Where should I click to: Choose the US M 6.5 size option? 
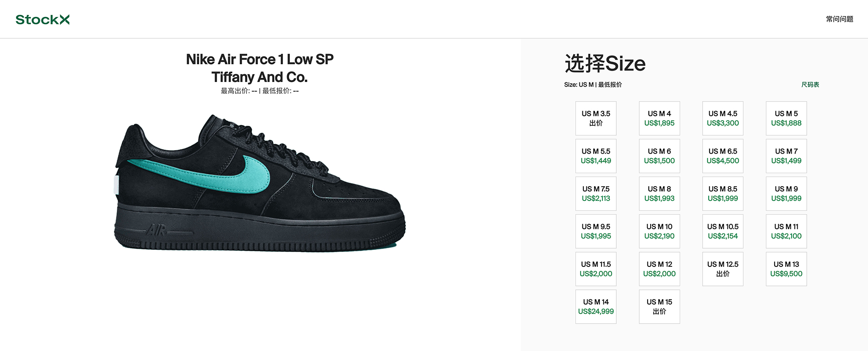pos(723,156)
